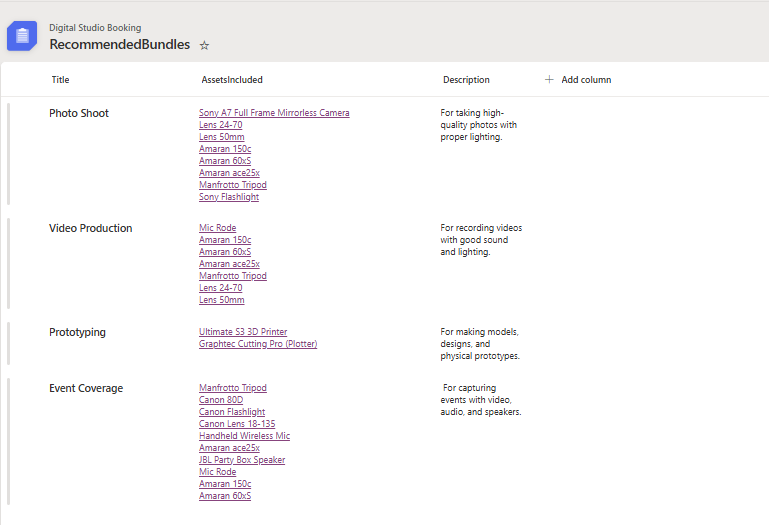Select the Event Coverage description text
The image size is (769, 525).
click(x=481, y=400)
